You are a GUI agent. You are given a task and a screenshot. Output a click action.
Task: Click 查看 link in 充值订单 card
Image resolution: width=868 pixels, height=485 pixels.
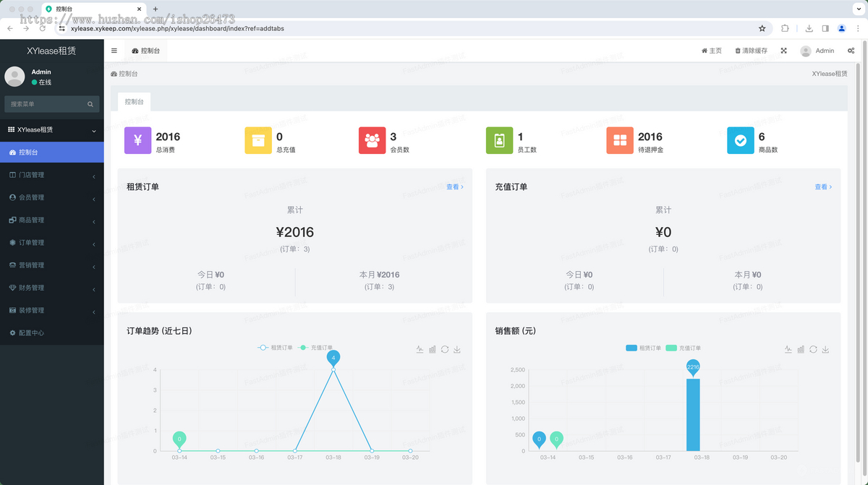pyautogui.click(x=823, y=186)
